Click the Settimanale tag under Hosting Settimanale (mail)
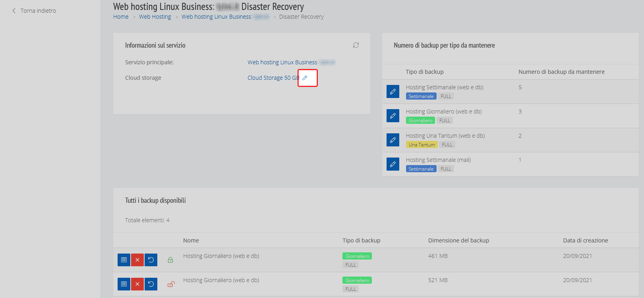 [421, 169]
